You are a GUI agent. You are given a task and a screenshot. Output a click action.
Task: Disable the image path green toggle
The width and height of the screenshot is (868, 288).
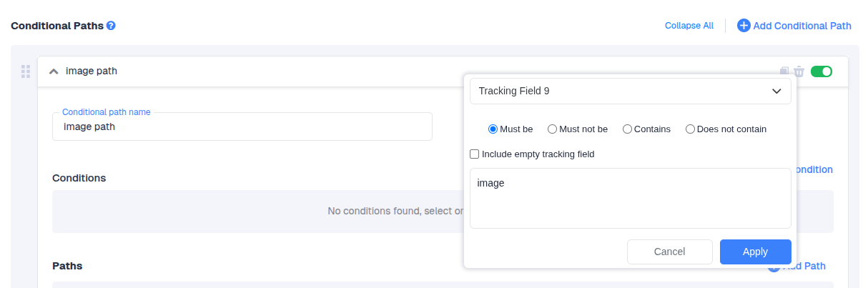822,71
